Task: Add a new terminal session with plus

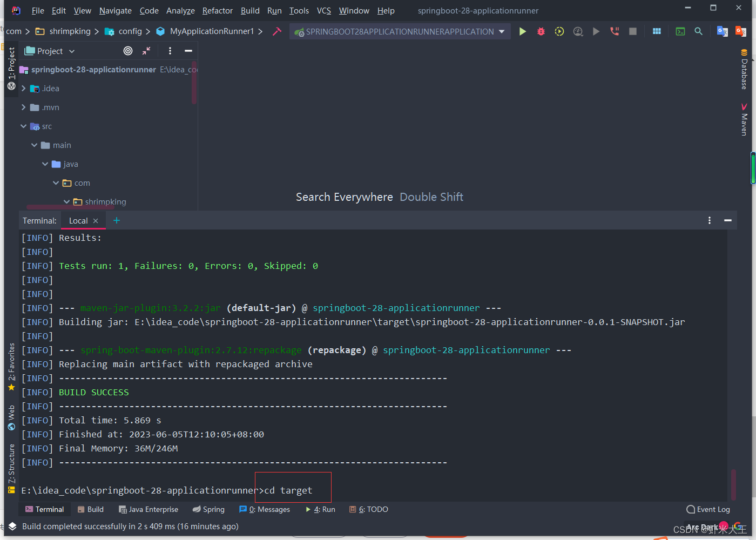Action: [x=116, y=220]
